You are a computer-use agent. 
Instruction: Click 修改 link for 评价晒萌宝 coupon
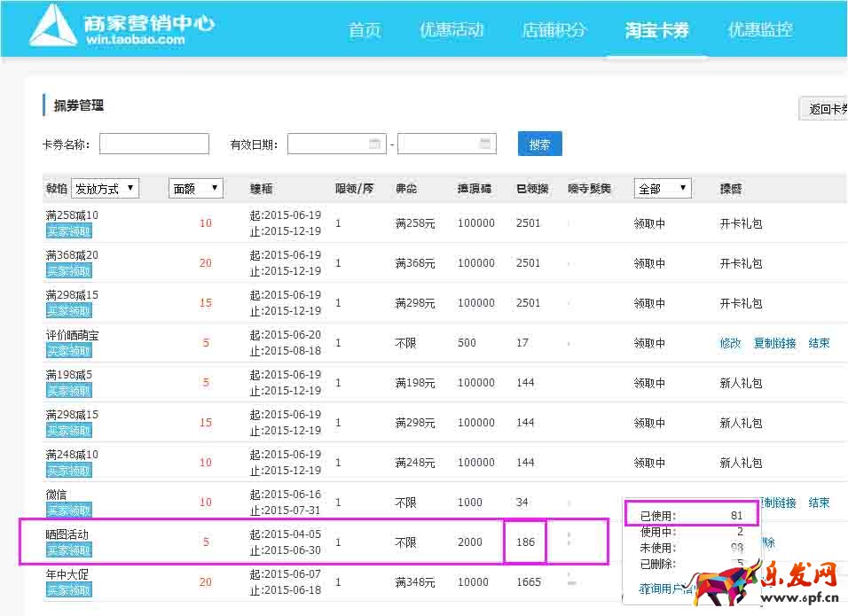click(730, 343)
